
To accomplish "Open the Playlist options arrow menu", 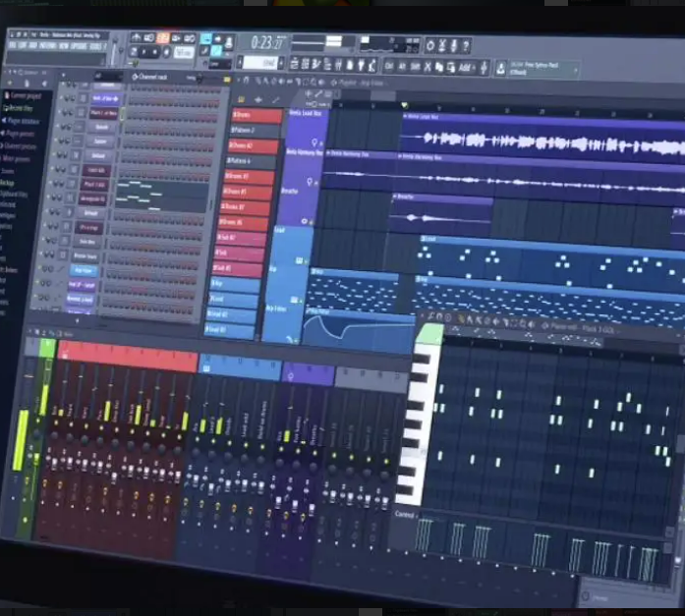I will pos(239,81).
